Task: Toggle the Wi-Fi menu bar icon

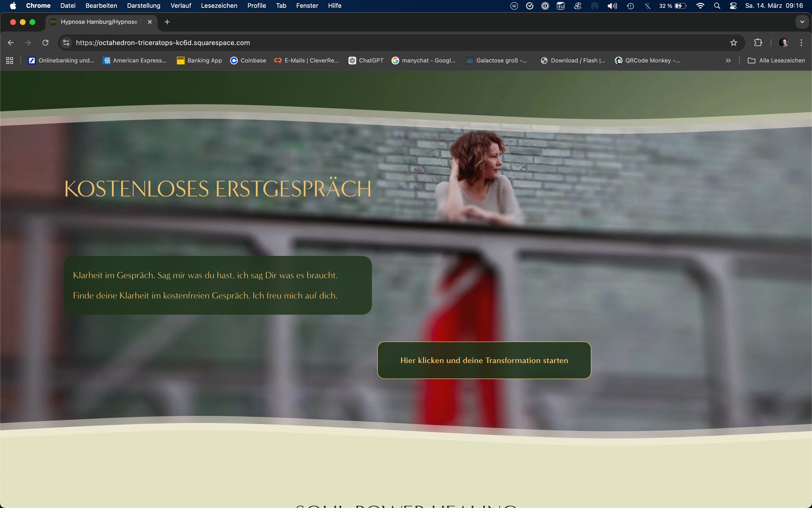Action: (700, 6)
